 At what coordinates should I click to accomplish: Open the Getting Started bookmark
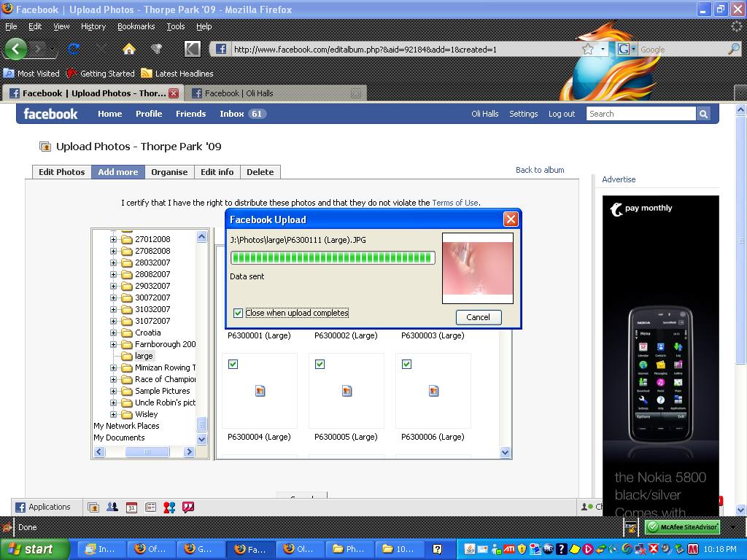tap(101, 74)
